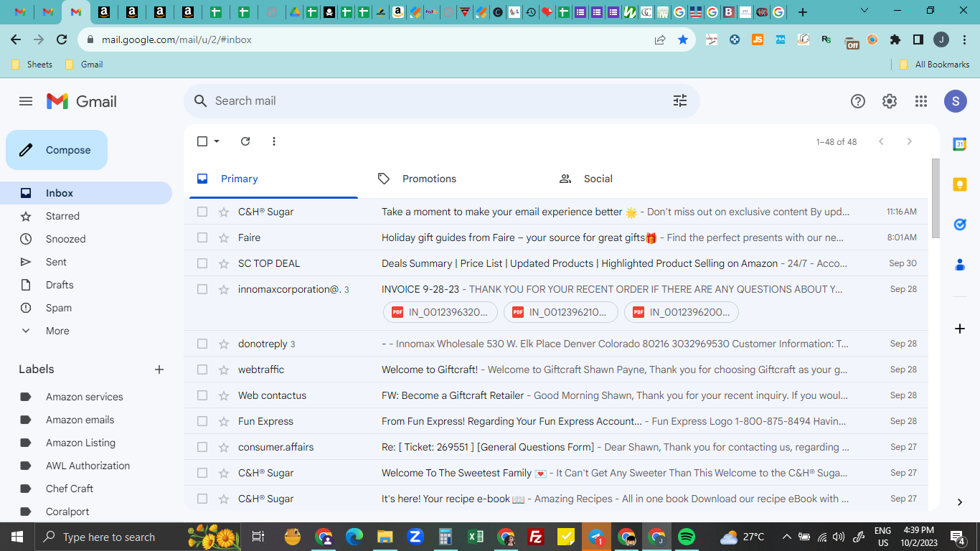Compose a new email
The image size is (980, 551).
pyautogui.click(x=57, y=150)
